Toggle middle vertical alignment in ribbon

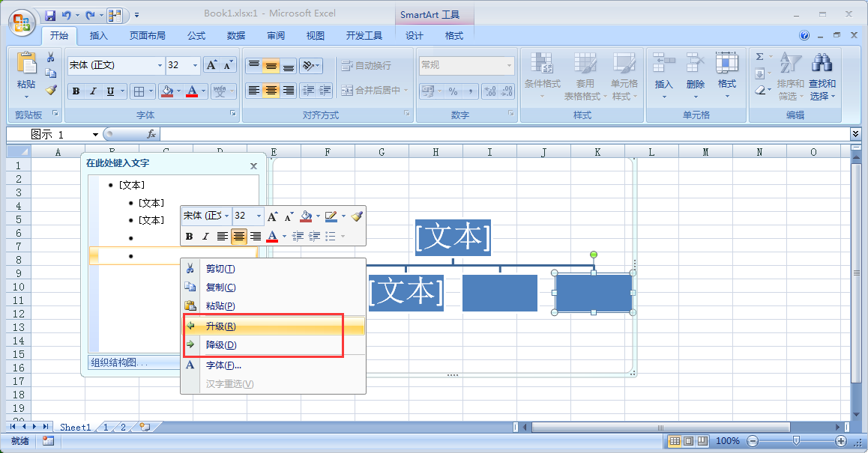pos(271,66)
